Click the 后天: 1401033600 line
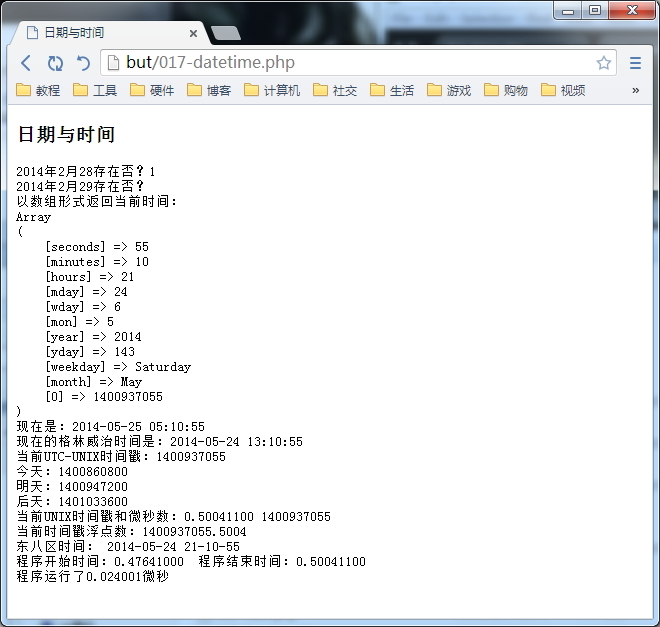This screenshot has height=627, width=660. coord(72,501)
